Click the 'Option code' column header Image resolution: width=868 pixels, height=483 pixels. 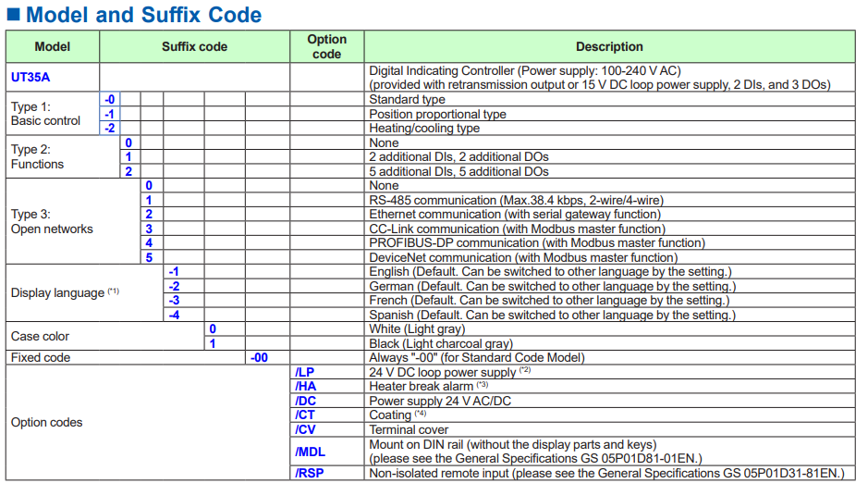tap(326, 46)
